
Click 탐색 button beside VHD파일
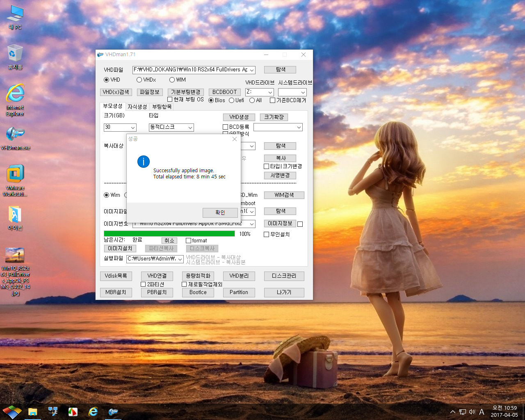(280, 70)
